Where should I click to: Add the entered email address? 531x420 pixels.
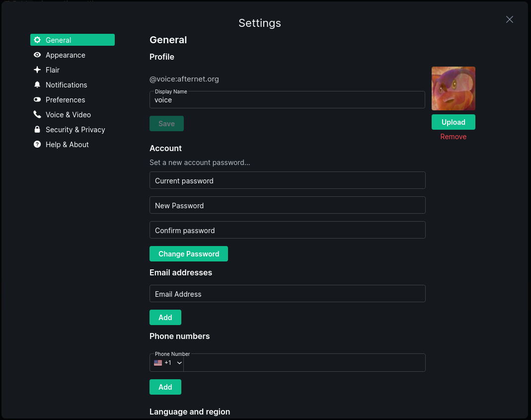click(165, 318)
